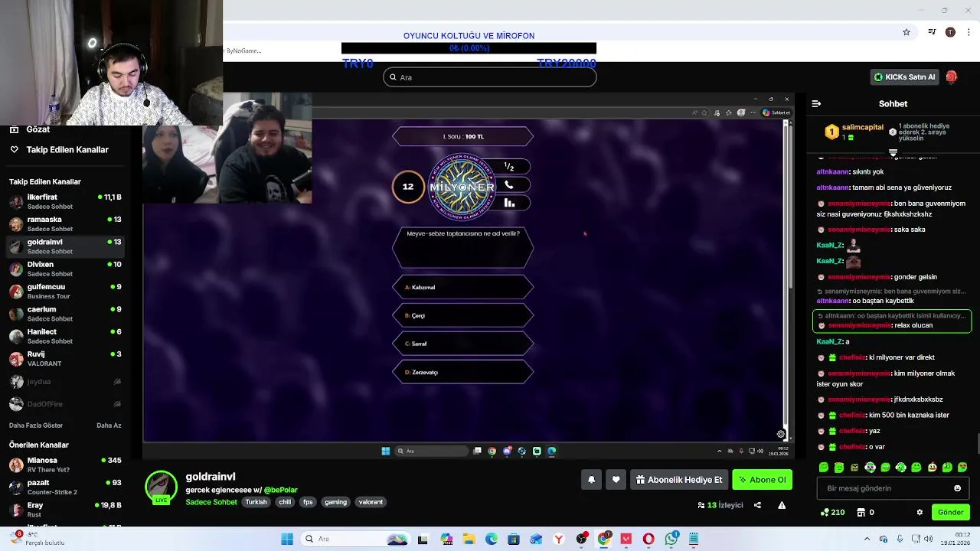The image size is (980, 551).
Task: Choose answer B: Çerçi
Action: [x=463, y=315]
